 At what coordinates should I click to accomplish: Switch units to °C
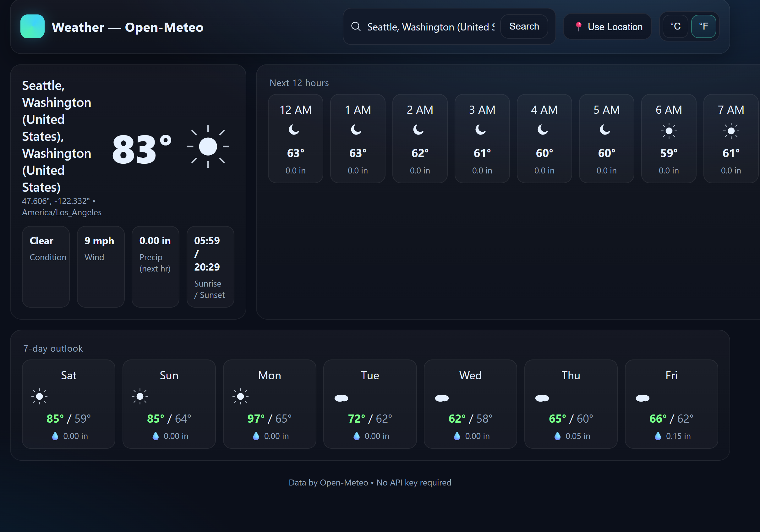(675, 26)
